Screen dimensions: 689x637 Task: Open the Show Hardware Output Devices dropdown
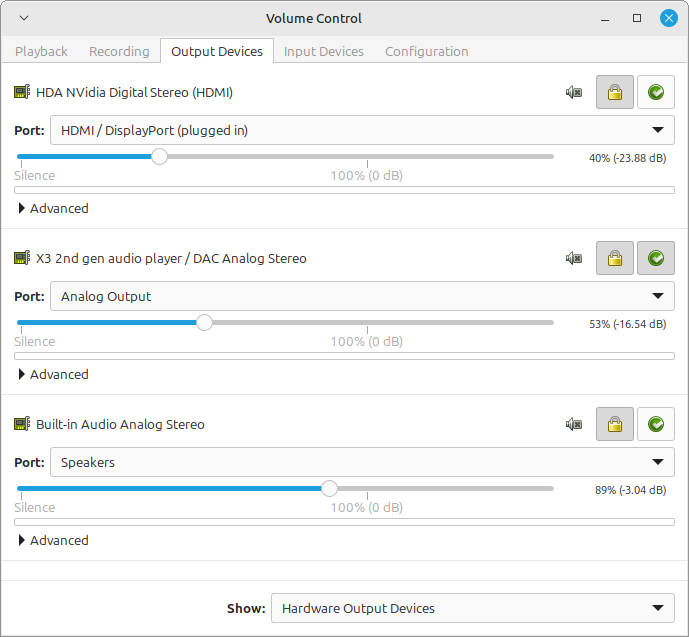tap(472, 608)
